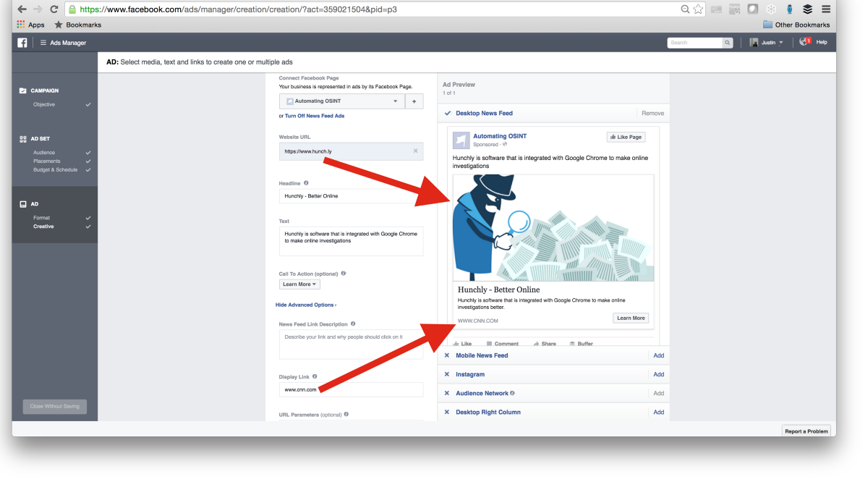Add the Mobile News Feed placement

(659, 355)
